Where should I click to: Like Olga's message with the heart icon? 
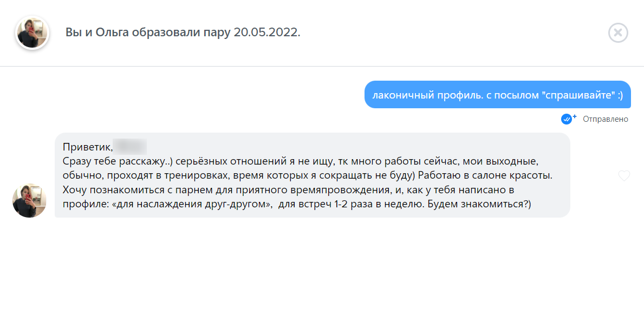tap(624, 175)
